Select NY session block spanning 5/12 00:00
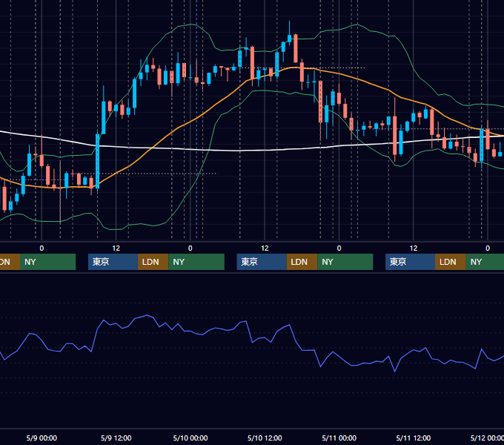This screenshot has width=504, height=445. pyautogui.click(x=485, y=262)
